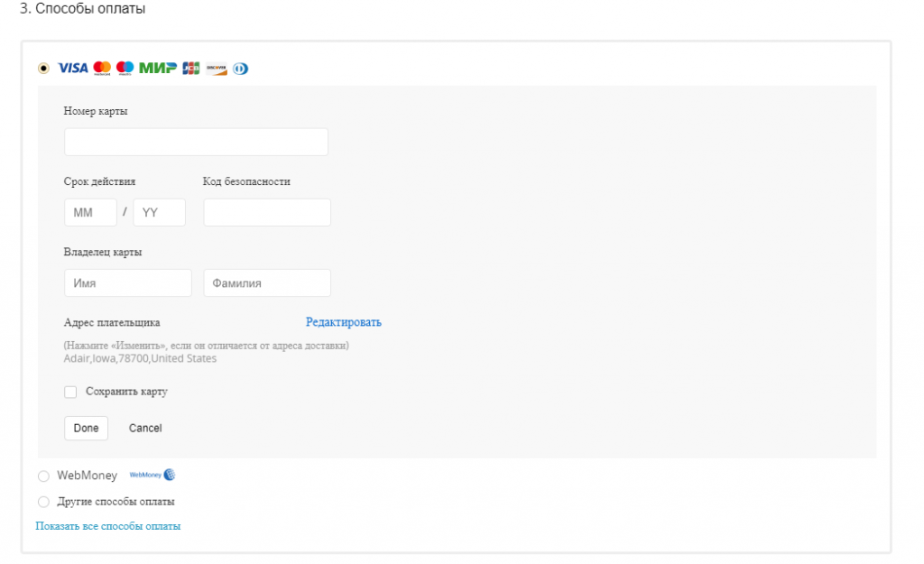Focus the Код безопасности input field
The image size is (924, 564).
[x=267, y=213]
